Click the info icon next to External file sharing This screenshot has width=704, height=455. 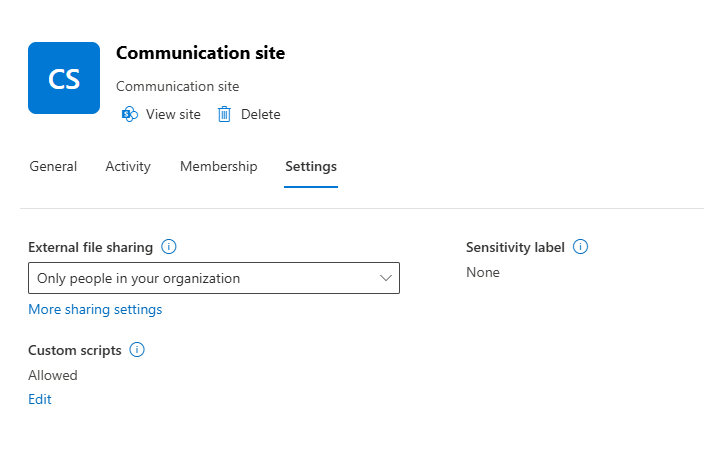[169, 247]
